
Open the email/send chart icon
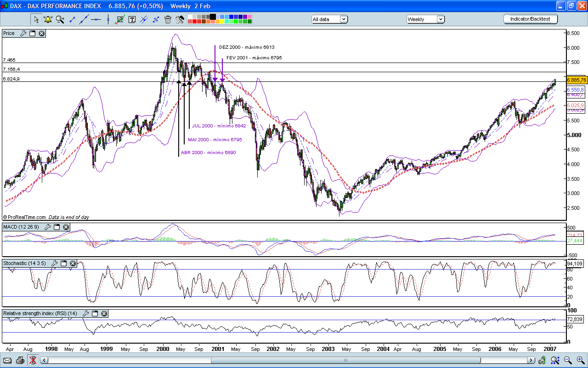click(8, 362)
